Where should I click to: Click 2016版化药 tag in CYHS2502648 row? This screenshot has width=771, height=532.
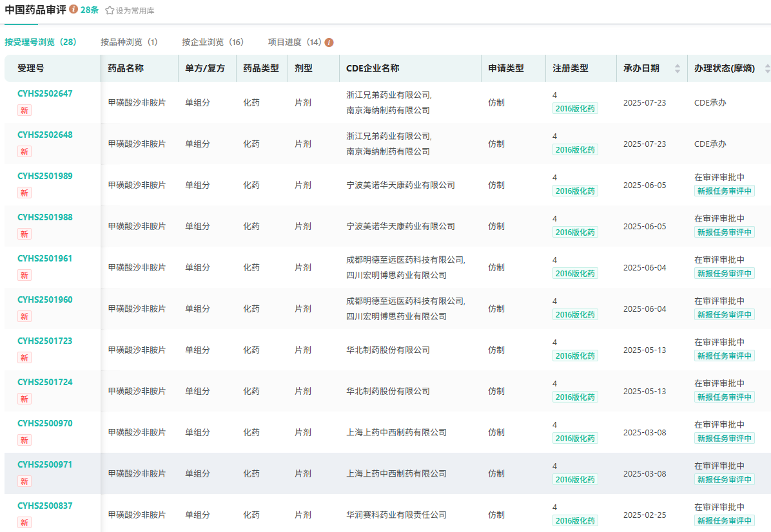(x=575, y=150)
